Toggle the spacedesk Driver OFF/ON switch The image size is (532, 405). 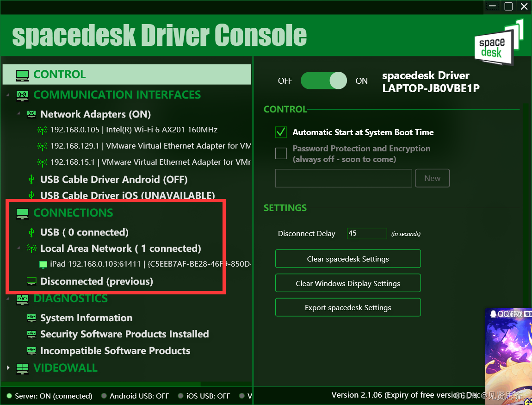[x=324, y=81]
